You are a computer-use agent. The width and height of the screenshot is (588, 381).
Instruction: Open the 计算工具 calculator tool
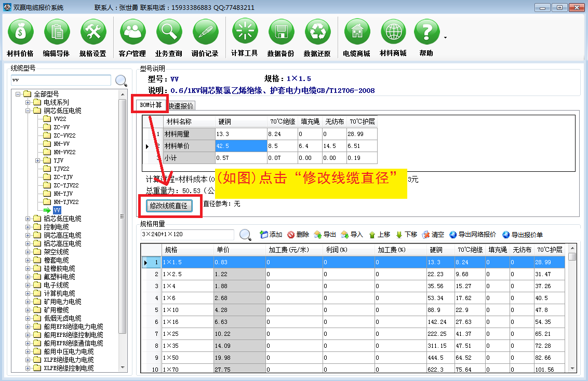click(245, 37)
